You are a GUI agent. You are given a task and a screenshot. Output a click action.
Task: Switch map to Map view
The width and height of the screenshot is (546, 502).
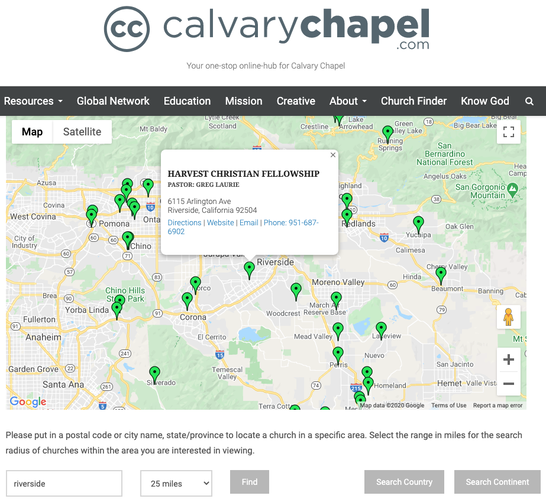coord(32,132)
